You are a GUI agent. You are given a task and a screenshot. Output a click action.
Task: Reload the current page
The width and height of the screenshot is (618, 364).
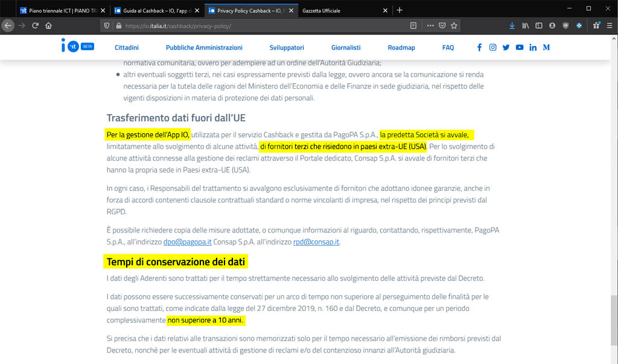[x=35, y=25]
